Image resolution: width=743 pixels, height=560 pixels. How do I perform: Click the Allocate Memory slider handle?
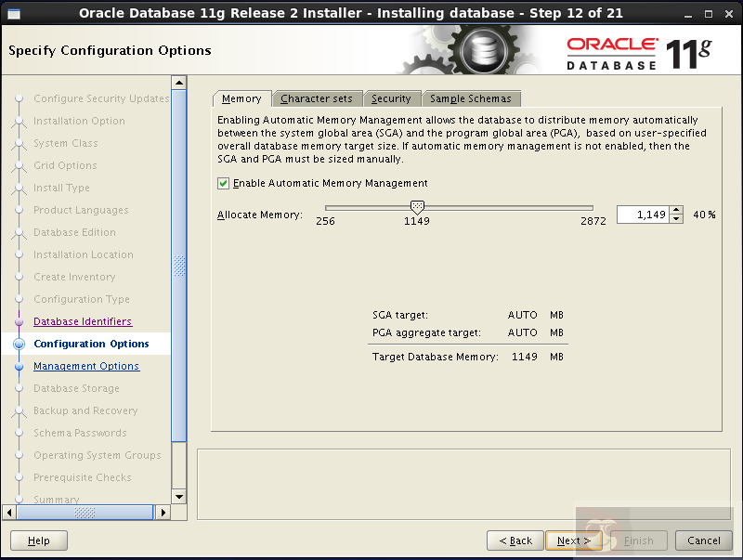coord(417,208)
